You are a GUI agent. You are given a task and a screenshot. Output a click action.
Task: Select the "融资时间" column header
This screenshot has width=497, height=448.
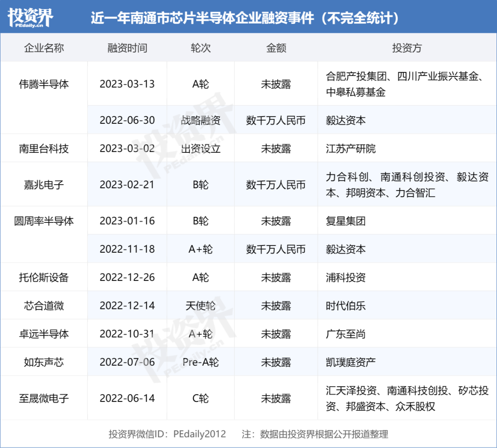click(127, 48)
